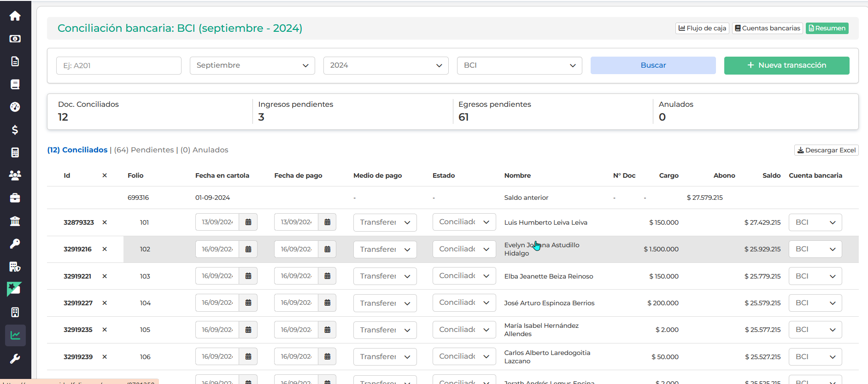Select name Elba Jeanette Beiza Reinoso

coord(549,276)
